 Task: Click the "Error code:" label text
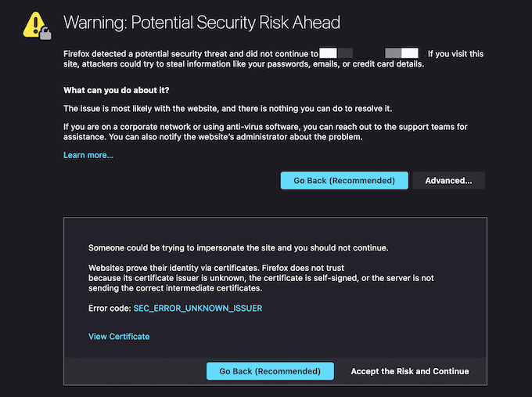point(110,308)
